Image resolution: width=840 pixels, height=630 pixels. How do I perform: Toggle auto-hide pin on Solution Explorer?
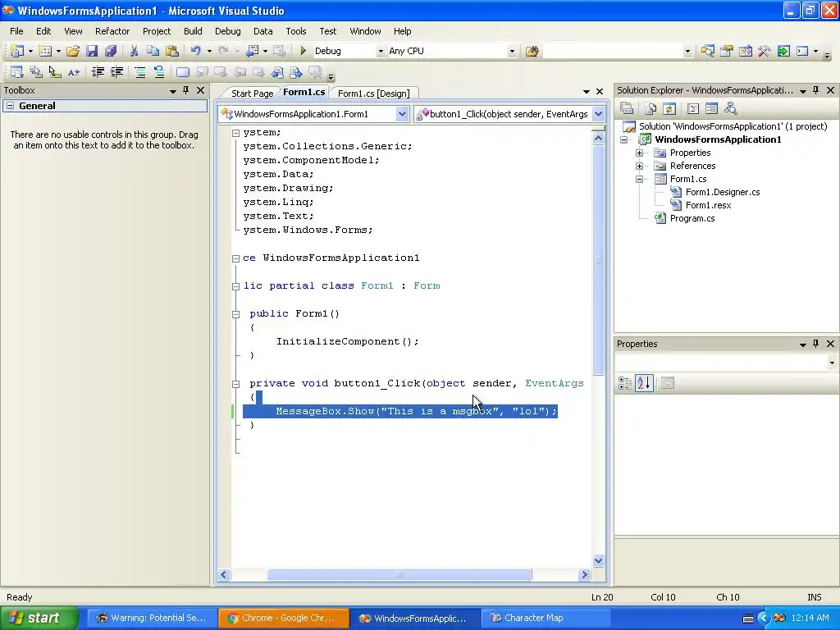(x=816, y=90)
